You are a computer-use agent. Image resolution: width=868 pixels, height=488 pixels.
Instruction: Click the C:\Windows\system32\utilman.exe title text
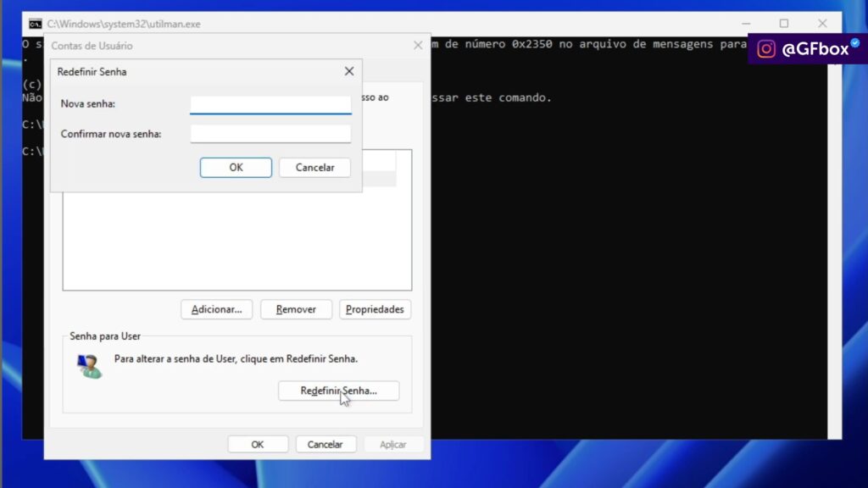pyautogui.click(x=124, y=25)
